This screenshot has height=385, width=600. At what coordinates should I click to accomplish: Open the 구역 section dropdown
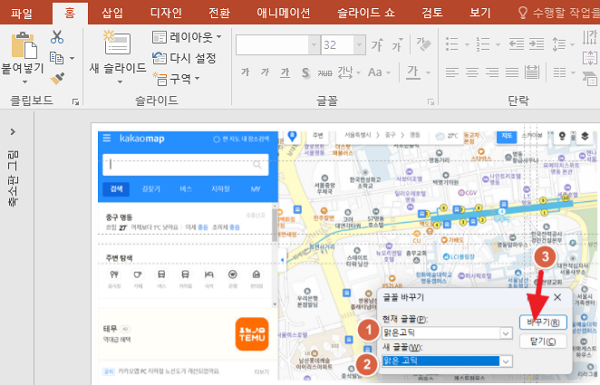176,78
